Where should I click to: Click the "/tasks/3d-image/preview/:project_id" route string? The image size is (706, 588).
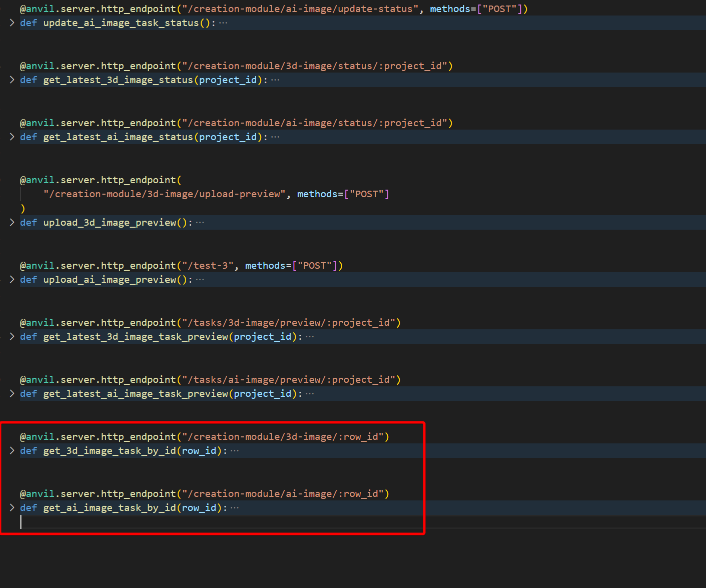[289, 323]
